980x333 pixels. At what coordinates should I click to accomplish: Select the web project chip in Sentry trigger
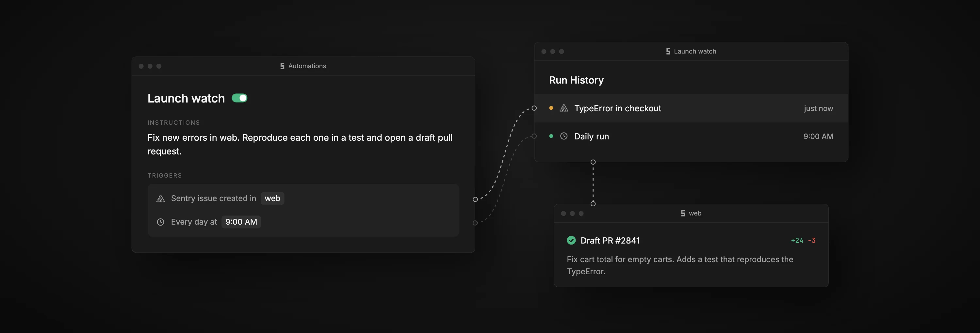point(272,198)
